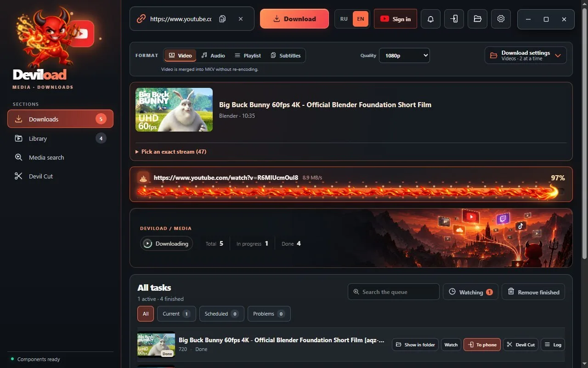Expand the Download settings panel
The image size is (588, 368).
(526, 55)
